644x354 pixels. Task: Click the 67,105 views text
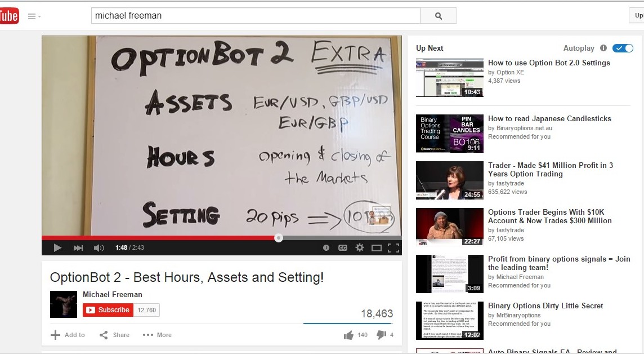506,239
